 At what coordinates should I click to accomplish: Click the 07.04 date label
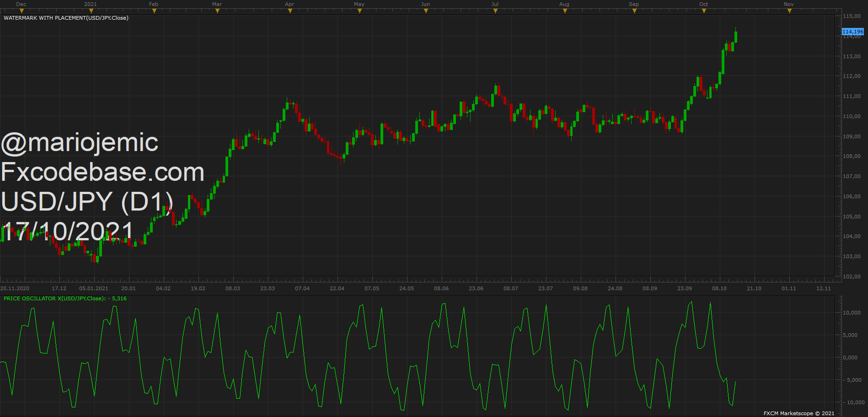pos(302,288)
